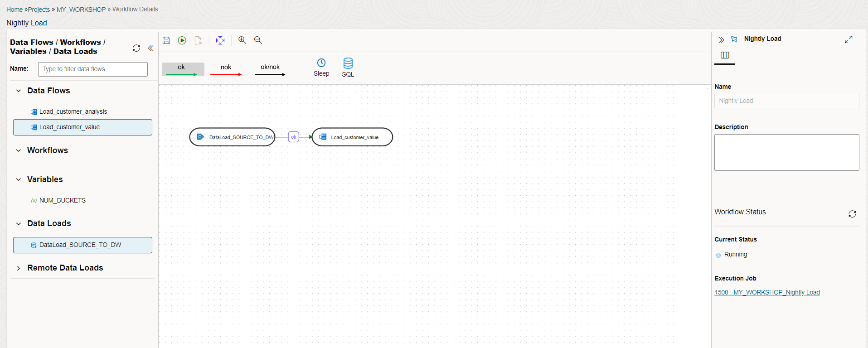Fit the diagram to the canvas
868x348 pixels.
(x=220, y=40)
